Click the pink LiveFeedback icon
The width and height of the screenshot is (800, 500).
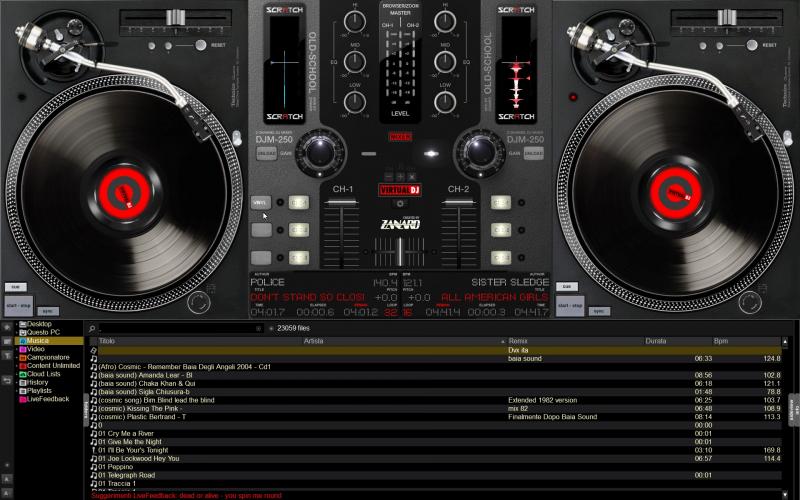coord(22,399)
